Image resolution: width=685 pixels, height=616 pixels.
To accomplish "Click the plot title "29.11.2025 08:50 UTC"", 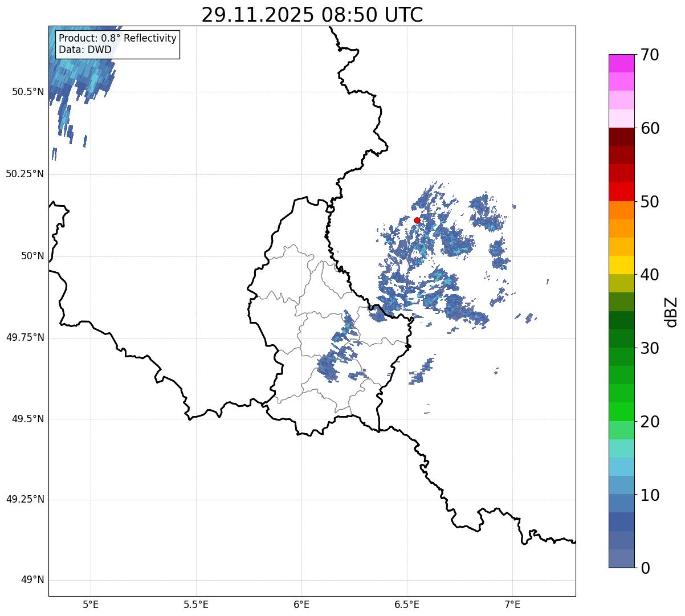I will coord(312,15).
